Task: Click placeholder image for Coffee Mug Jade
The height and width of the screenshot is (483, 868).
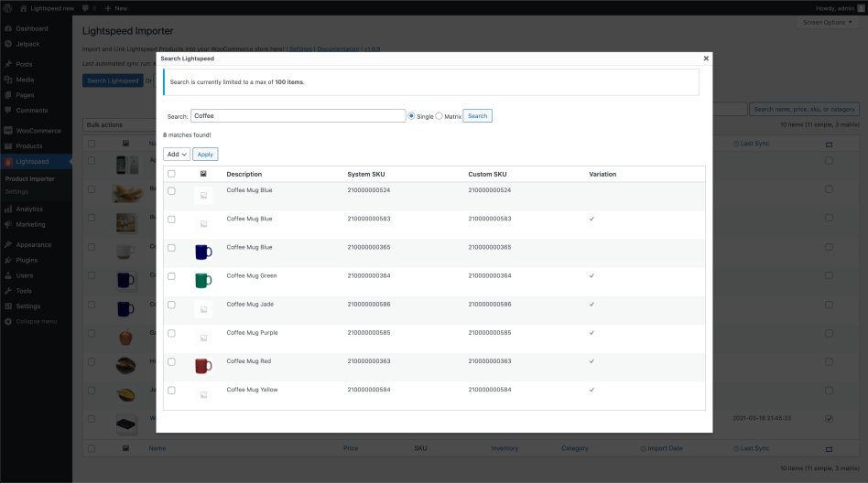Action: tap(203, 309)
